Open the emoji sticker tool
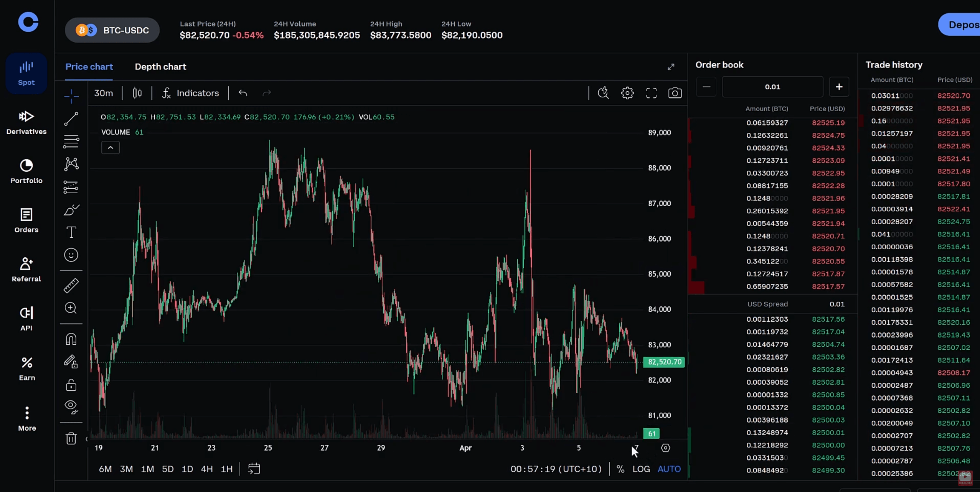Image resolution: width=980 pixels, height=492 pixels. 71,255
